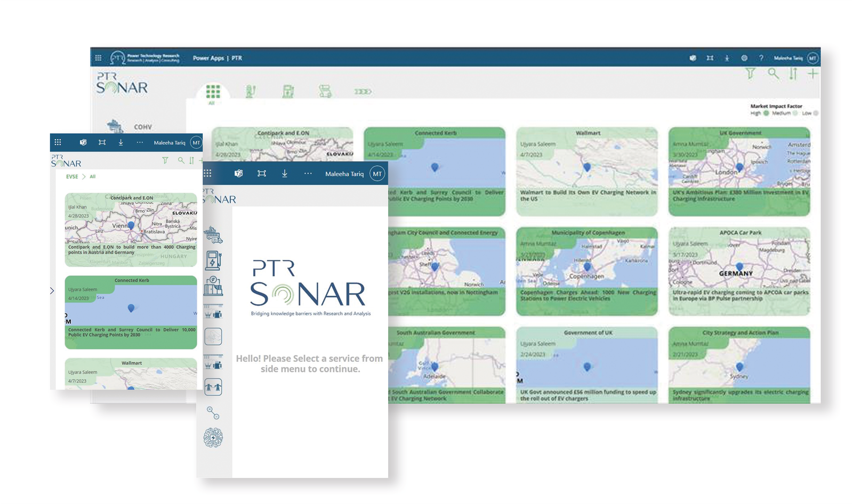
Task: Click MT avatar in the large window
Action: (x=812, y=58)
